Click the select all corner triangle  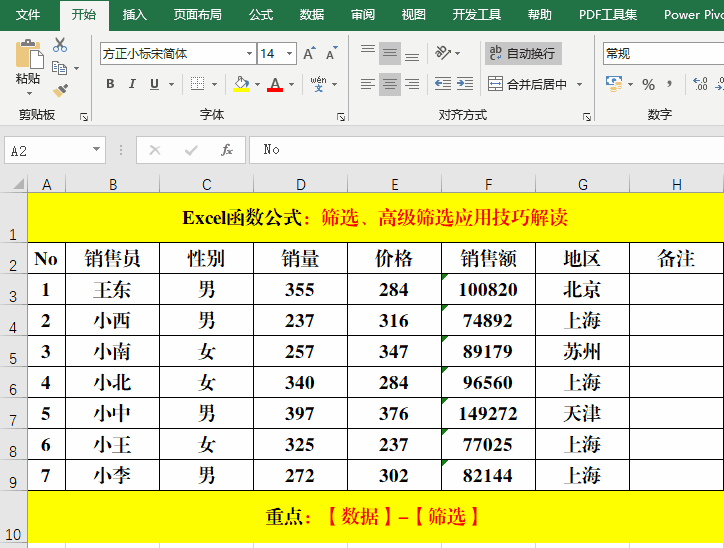pyautogui.click(x=18, y=184)
